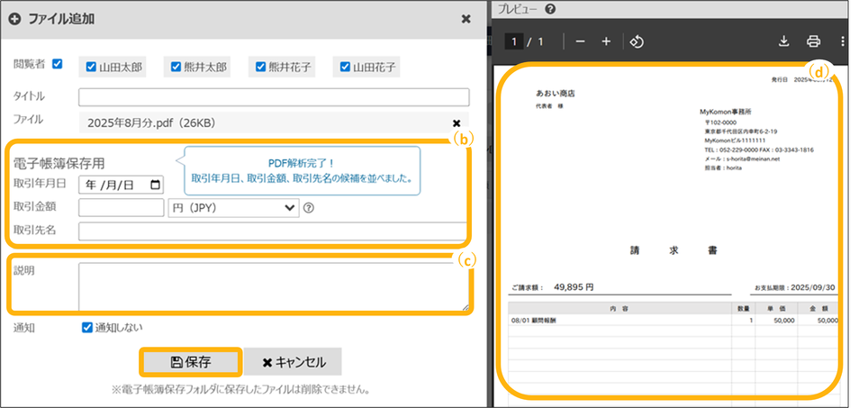Open the 円 (JPY) currency dropdown

coord(233,208)
